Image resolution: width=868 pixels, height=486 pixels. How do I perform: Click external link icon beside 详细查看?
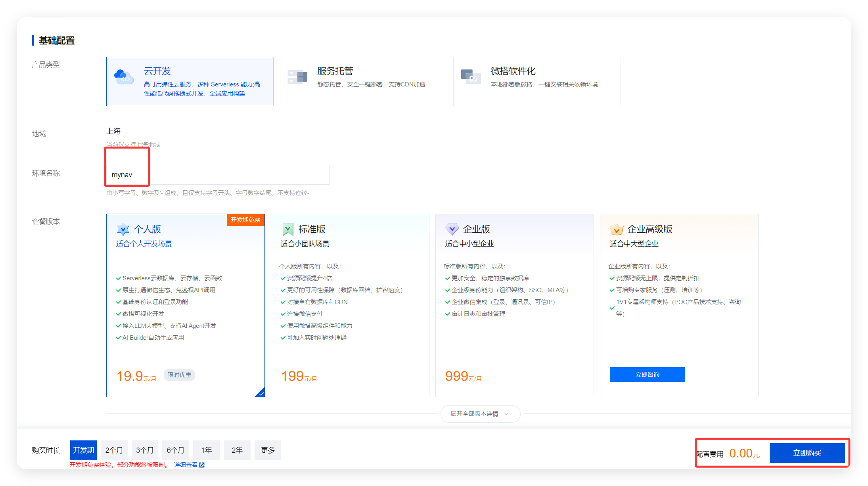[202, 465]
